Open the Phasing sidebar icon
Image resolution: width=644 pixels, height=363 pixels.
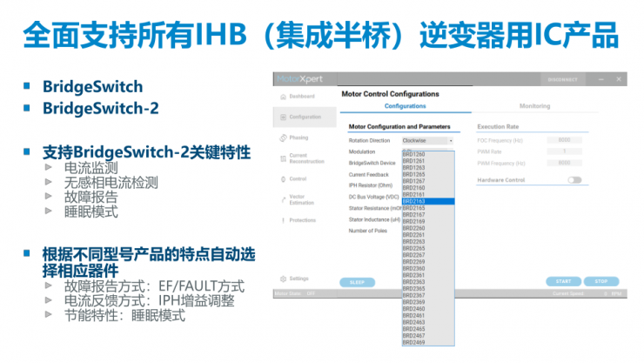(282, 138)
